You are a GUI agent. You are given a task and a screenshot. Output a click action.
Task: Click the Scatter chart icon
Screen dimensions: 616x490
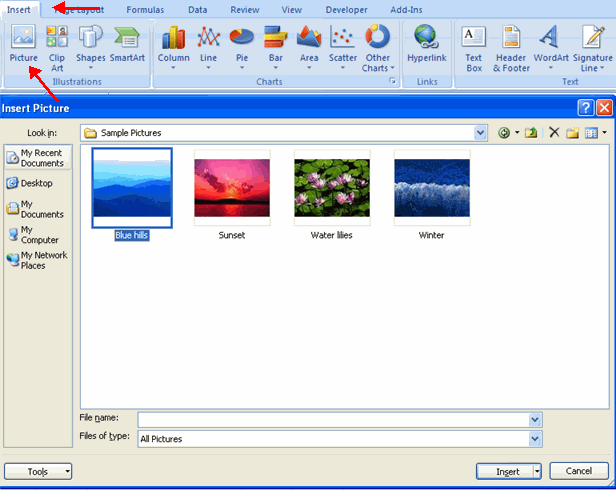(x=343, y=45)
